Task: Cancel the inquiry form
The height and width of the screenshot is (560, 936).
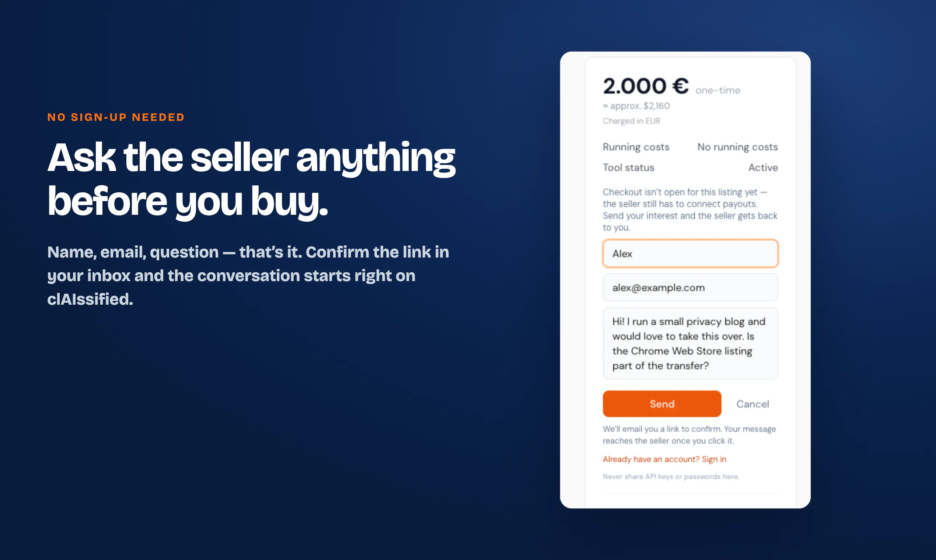Action: [x=752, y=404]
